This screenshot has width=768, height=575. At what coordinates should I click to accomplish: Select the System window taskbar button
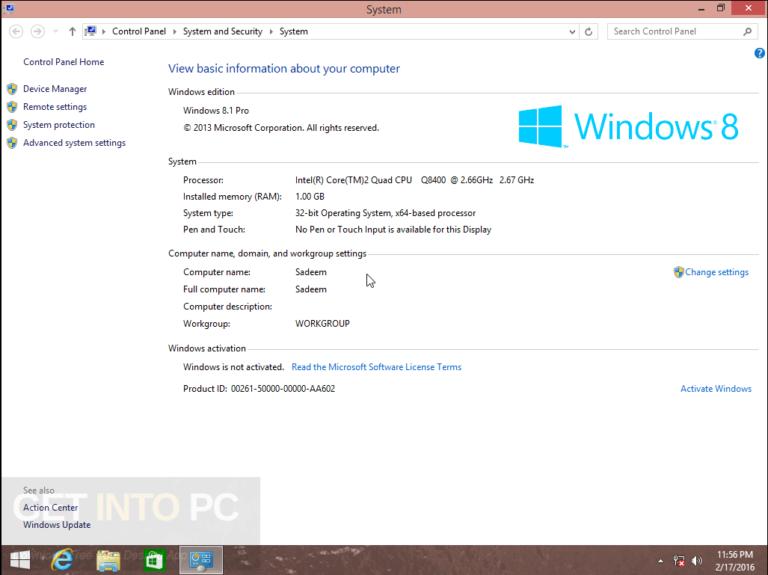(x=201, y=560)
